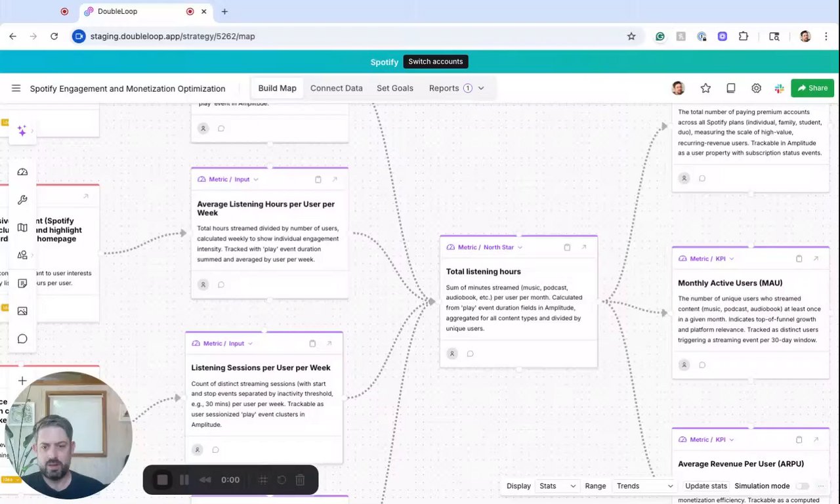840x504 pixels.
Task: Expand the Total listening hours card arrow
Action: click(x=584, y=247)
